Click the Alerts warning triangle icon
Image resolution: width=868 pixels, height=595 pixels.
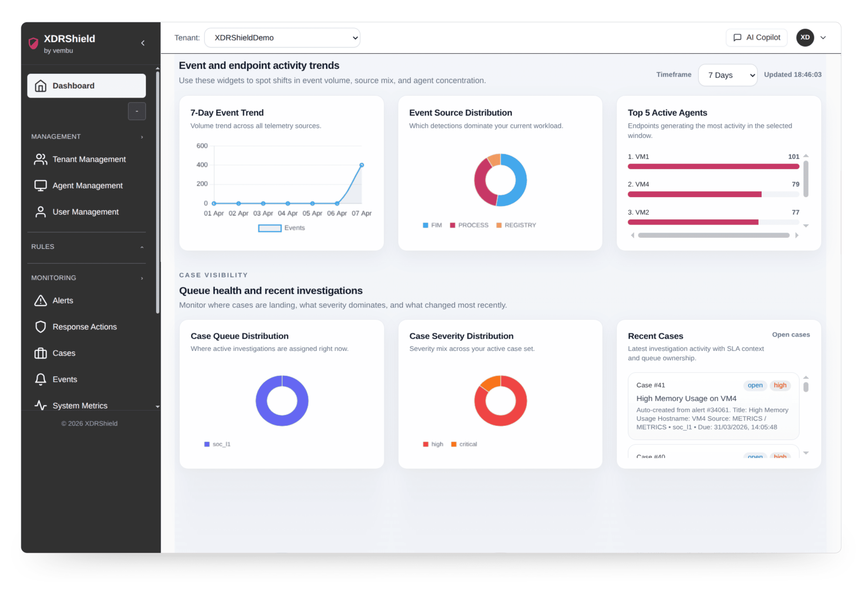point(40,301)
